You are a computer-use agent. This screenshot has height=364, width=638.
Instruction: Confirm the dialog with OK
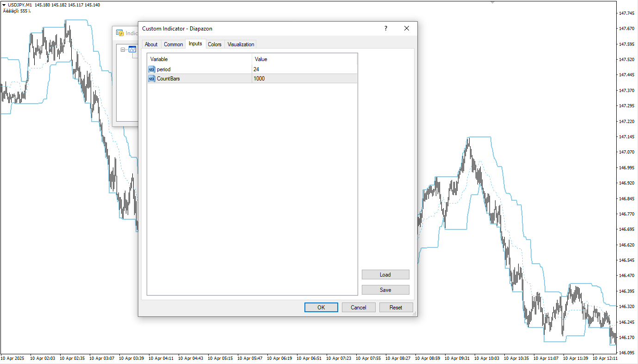[x=321, y=308]
